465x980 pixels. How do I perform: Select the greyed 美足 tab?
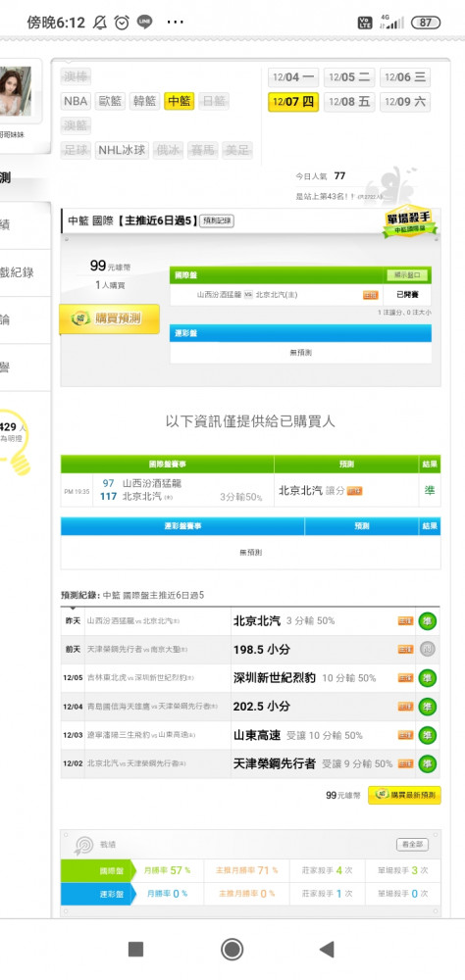click(237, 150)
